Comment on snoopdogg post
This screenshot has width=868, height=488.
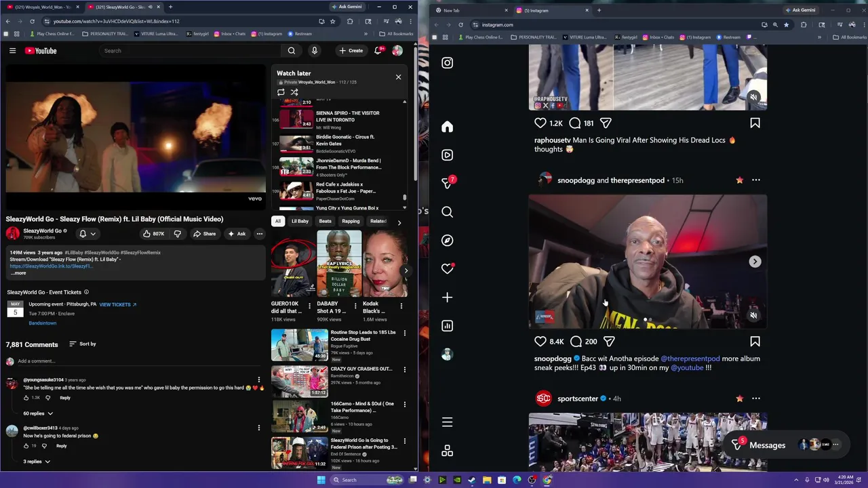pos(576,342)
